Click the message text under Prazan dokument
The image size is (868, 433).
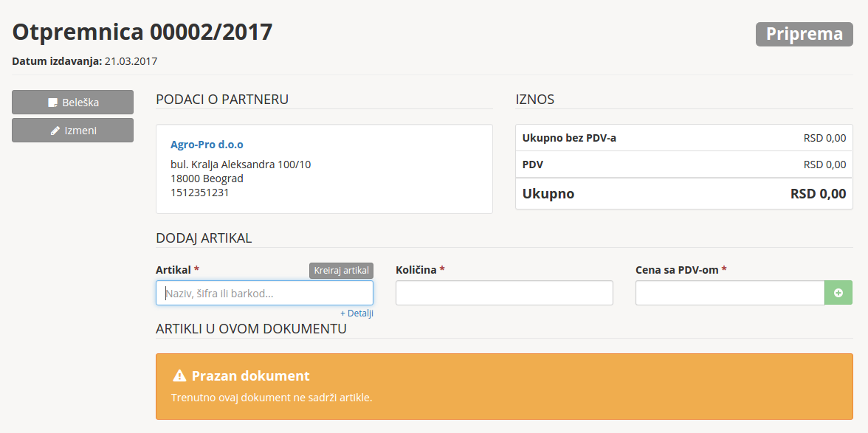272,398
